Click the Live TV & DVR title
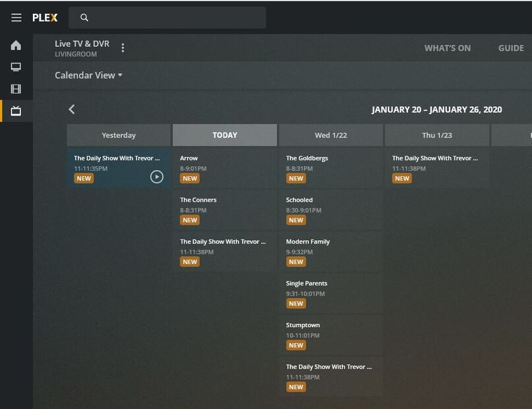This screenshot has height=409, width=532. pyautogui.click(x=82, y=44)
